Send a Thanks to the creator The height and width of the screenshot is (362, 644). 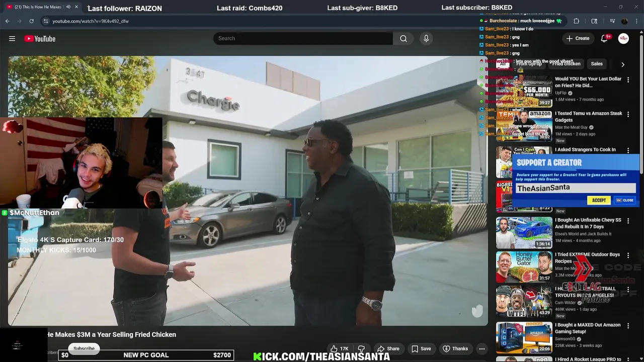click(455, 348)
